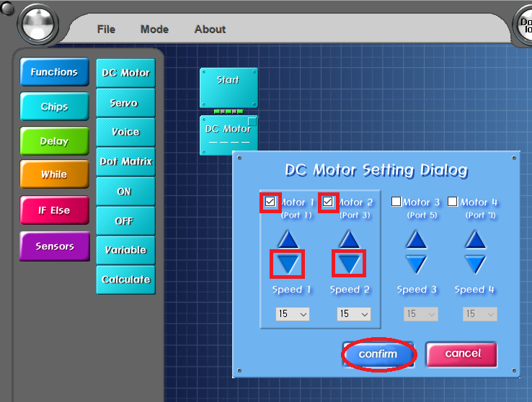Image resolution: width=532 pixels, height=402 pixels.
Task: Click Motor 4 down arrow icon
Action: [475, 264]
